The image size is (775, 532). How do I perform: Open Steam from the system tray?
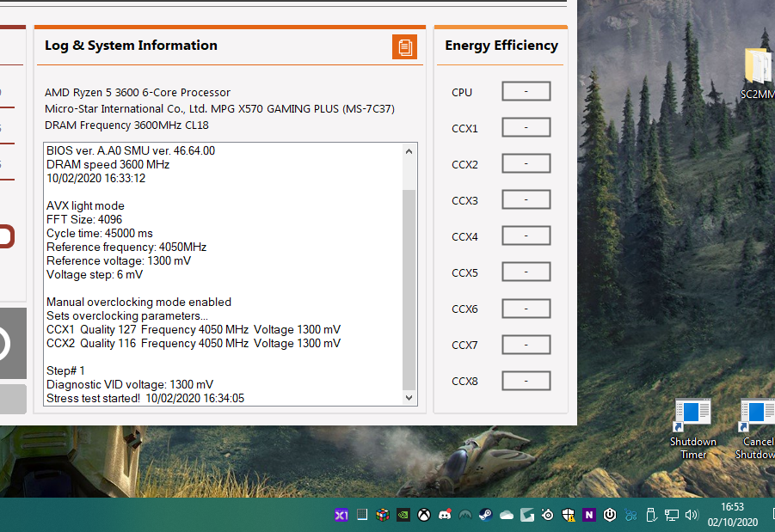click(x=486, y=515)
